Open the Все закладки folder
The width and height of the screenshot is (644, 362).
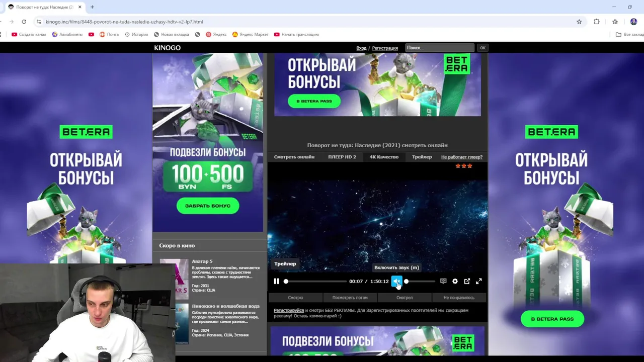[630, 35]
